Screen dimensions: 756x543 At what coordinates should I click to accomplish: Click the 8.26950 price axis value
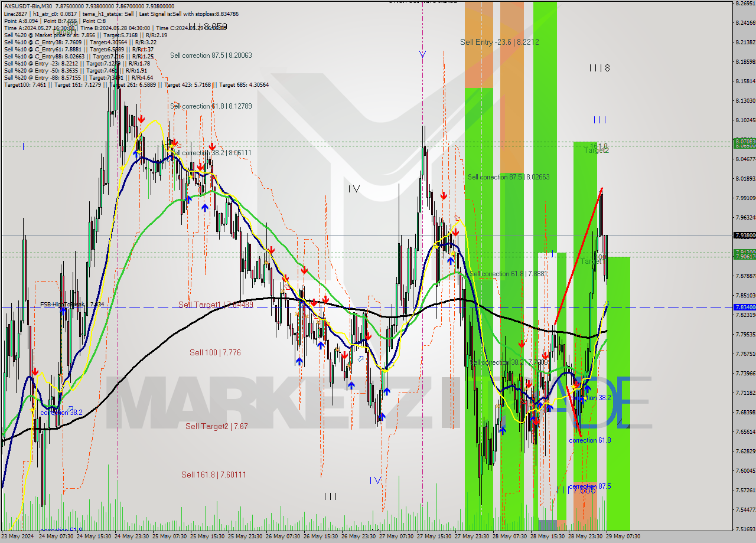pos(745,4)
